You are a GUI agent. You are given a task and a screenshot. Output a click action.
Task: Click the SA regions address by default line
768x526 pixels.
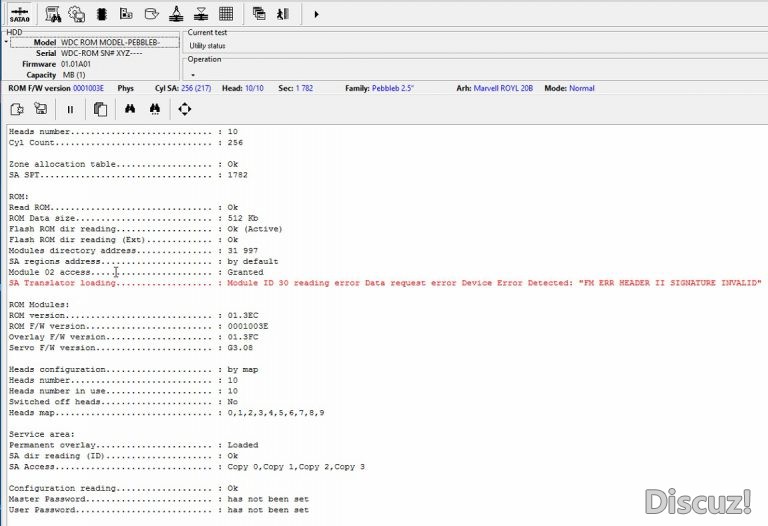(x=144, y=261)
